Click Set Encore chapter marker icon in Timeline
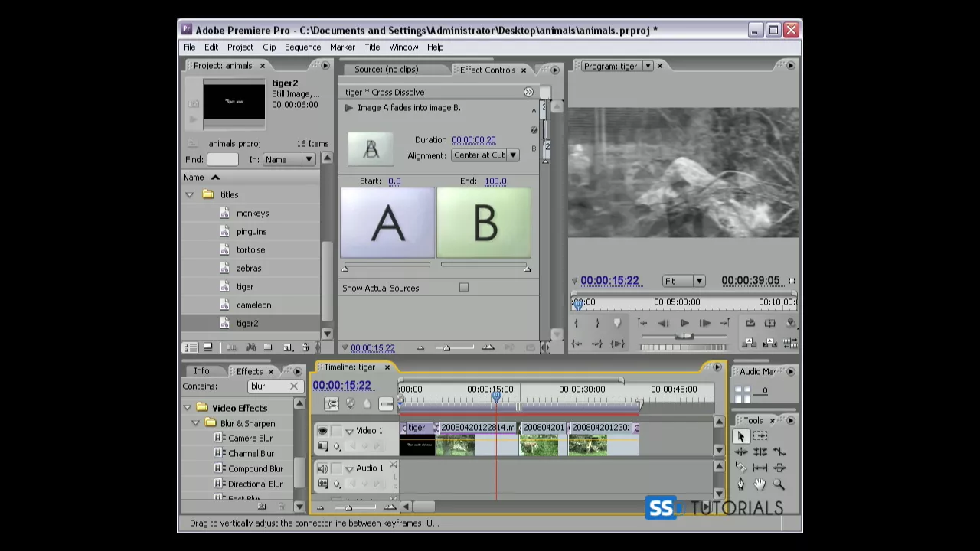The height and width of the screenshot is (551, 980). [350, 403]
